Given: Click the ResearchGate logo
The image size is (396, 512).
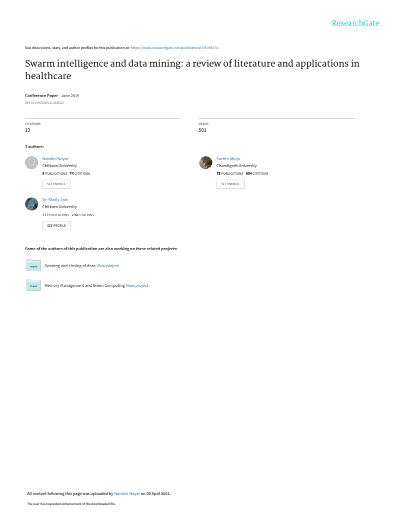Looking at the screenshot, I should point(355,23).
